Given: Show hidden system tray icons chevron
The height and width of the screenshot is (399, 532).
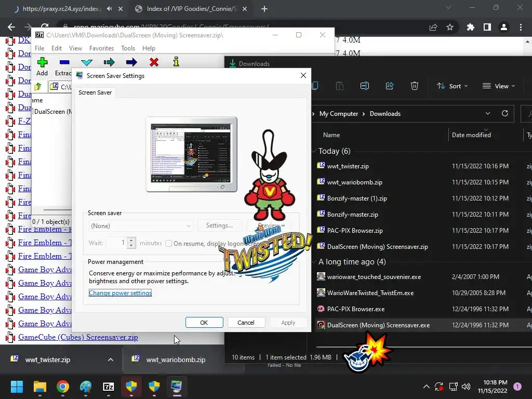Looking at the screenshot, I should [x=426, y=387].
